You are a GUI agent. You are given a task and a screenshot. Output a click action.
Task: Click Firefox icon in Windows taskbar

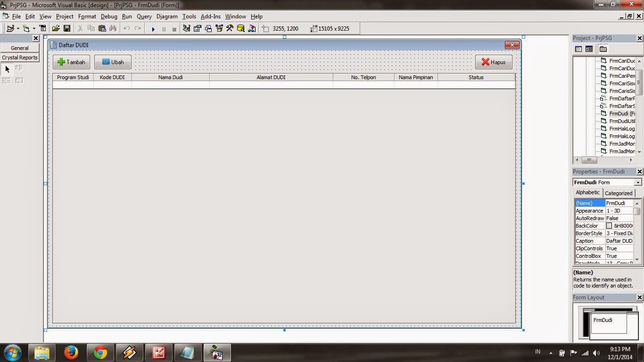pyautogui.click(x=71, y=353)
